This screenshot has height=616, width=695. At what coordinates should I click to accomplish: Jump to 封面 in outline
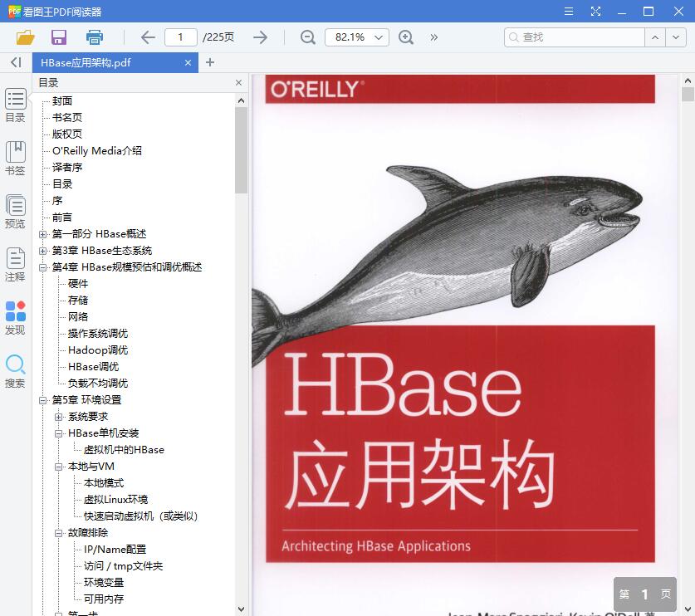click(62, 101)
